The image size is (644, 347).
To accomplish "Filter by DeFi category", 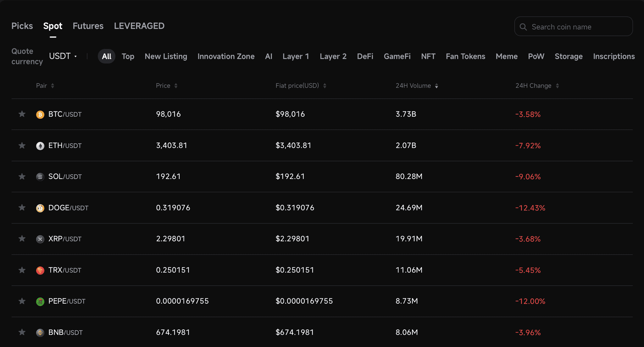I will pos(365,56).
